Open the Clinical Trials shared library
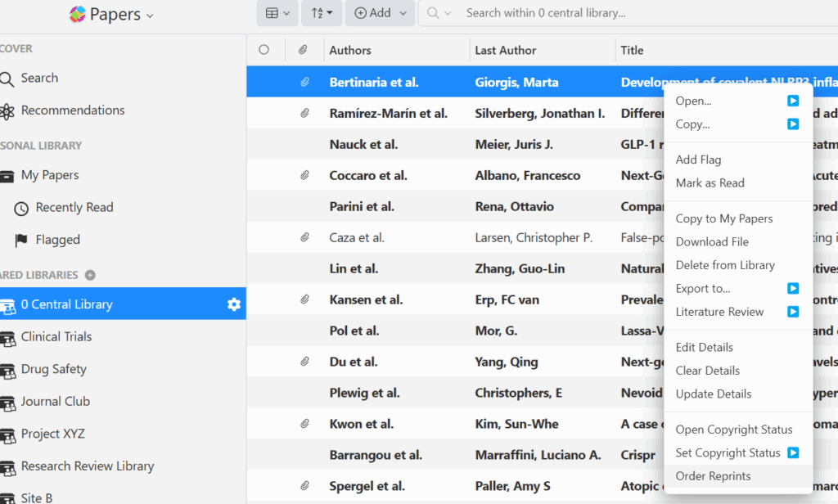This screenshot has height=504, width=838. click(56, 337)
